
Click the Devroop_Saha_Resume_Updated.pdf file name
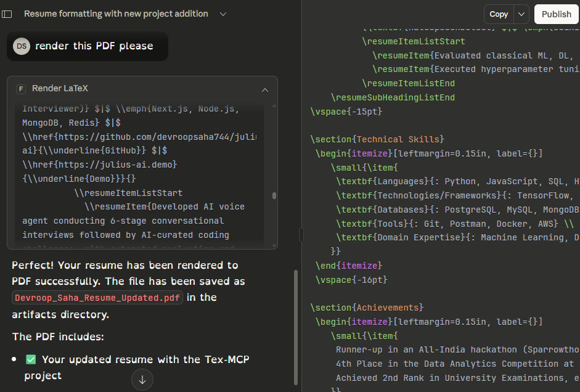pos(97,298)
